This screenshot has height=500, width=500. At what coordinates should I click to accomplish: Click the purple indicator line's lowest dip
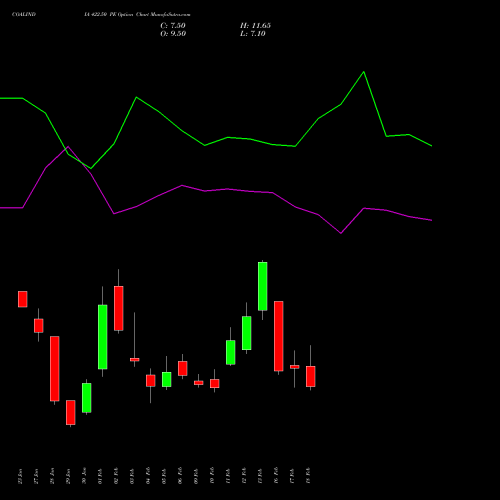341,233
